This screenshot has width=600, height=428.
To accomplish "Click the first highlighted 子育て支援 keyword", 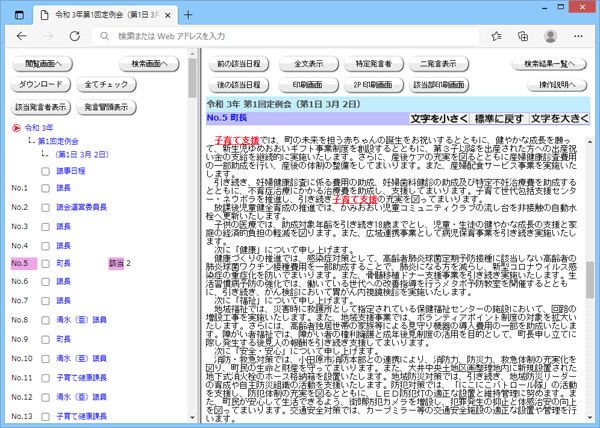I will [237, 140].
